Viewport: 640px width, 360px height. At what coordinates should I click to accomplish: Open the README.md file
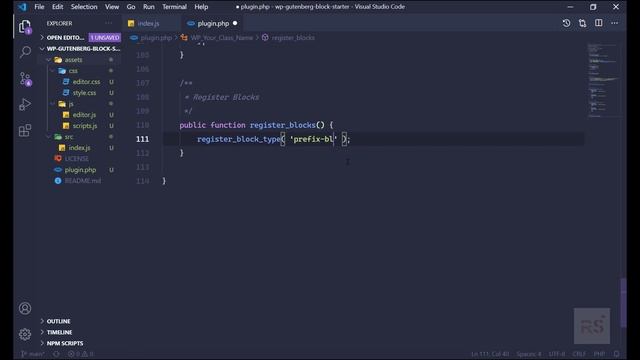[82, 181]
